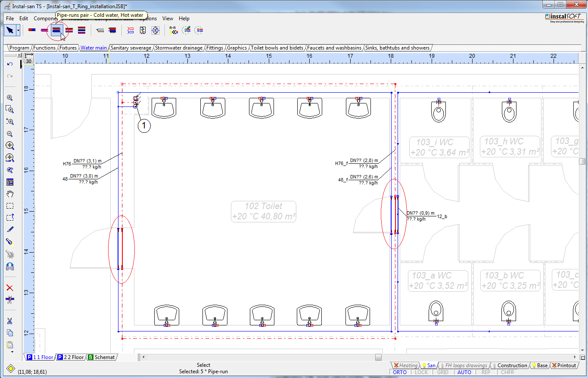Click the undo arrow in the left toolbar
The width and height of the screenshot is (588, 378).
[10, 64]
